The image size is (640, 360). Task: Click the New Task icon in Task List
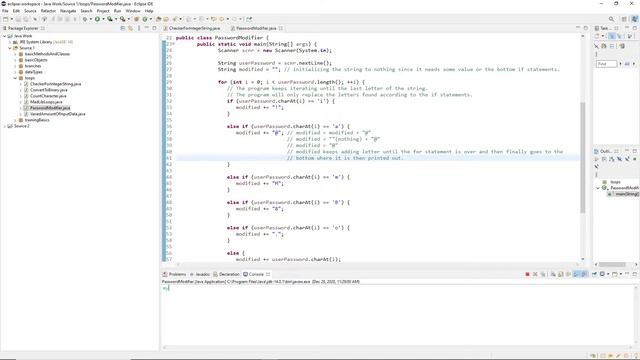(x=597, y=36)
